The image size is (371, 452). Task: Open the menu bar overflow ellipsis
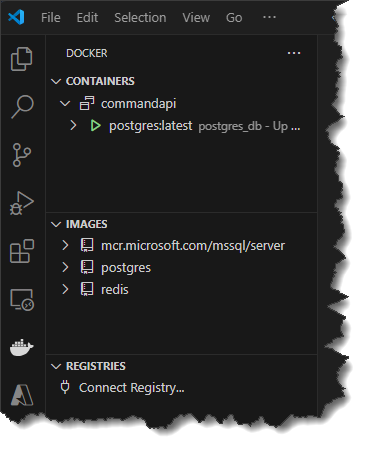269,17
